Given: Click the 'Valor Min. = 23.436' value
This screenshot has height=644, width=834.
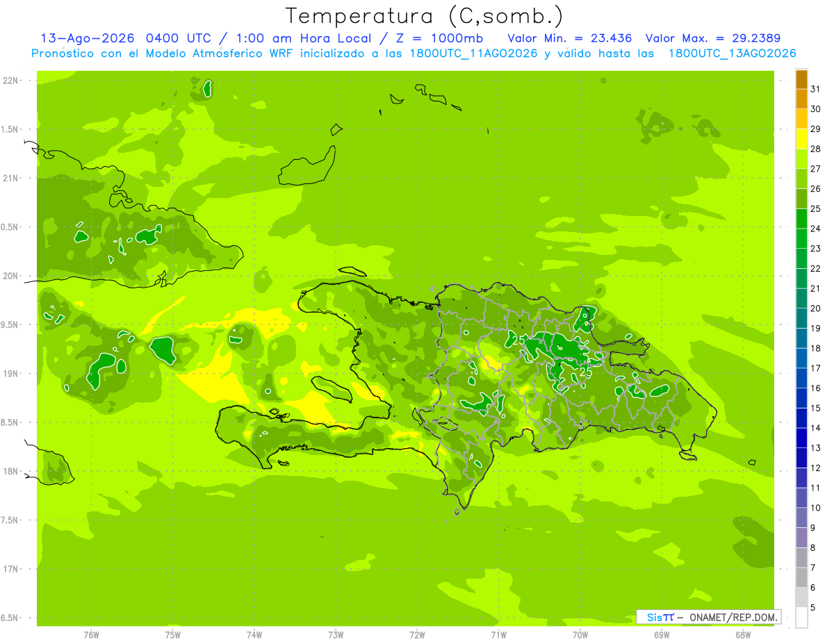Looking at the screenshot, I should point(570,38).
